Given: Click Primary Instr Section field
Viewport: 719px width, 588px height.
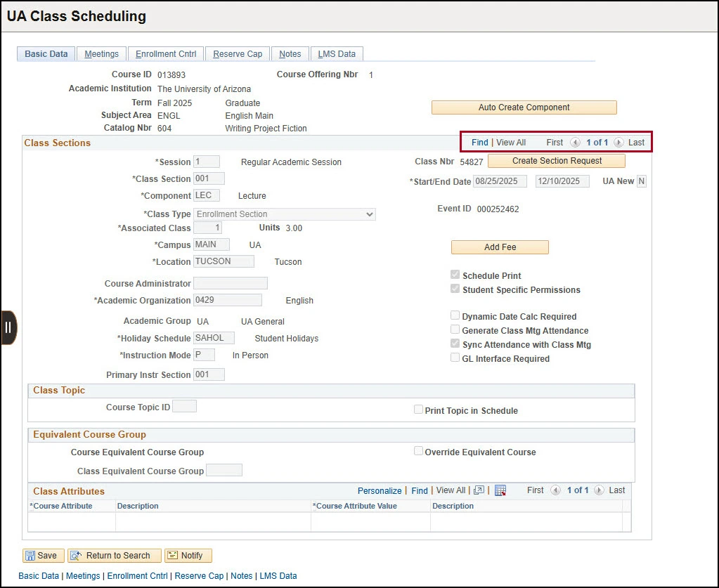Looking at the screenshot, I should [209, 375].
